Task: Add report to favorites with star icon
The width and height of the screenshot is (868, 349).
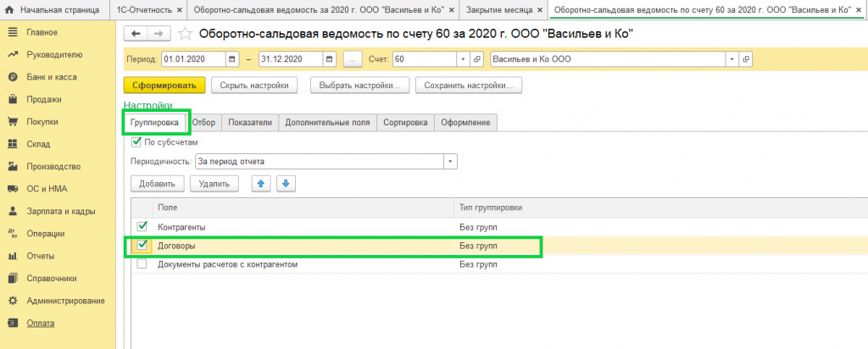Action: [185, 34]
